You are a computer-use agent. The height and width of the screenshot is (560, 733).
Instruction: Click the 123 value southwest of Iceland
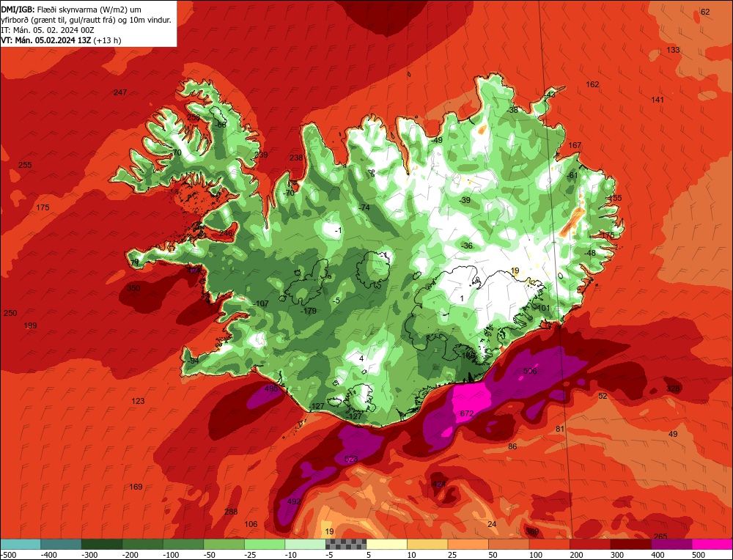coord(138,401)
